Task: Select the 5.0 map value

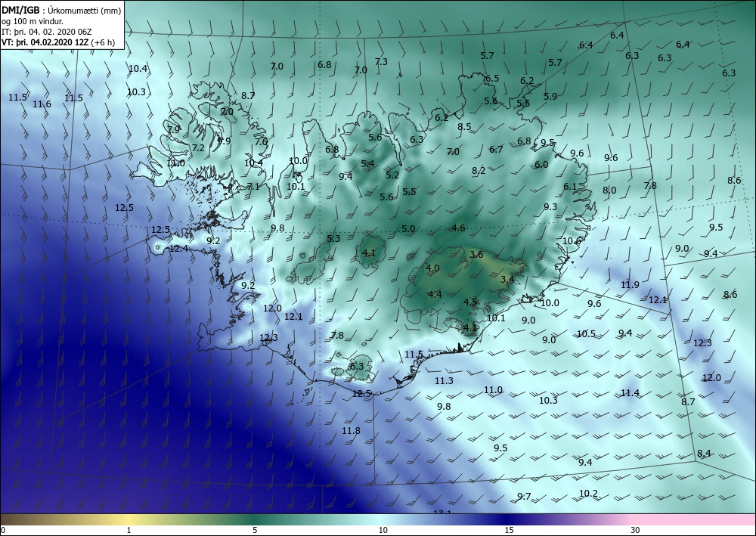Action: point(408,228)
